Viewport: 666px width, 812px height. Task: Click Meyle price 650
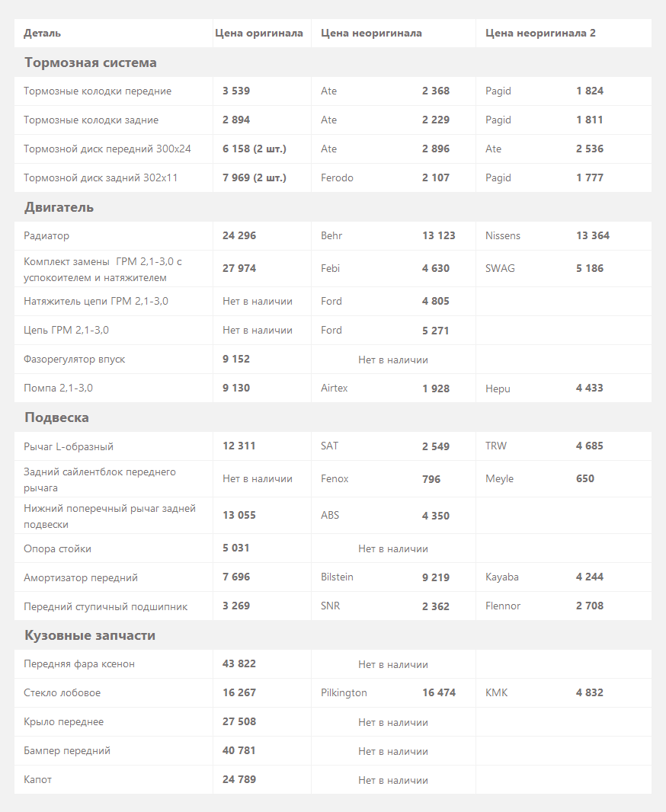coord(585,479)
